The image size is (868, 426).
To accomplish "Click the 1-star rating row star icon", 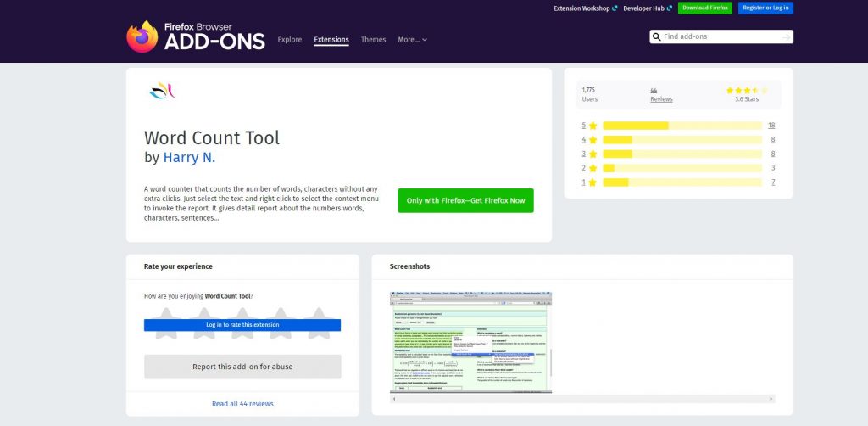I will click(593, 182).
